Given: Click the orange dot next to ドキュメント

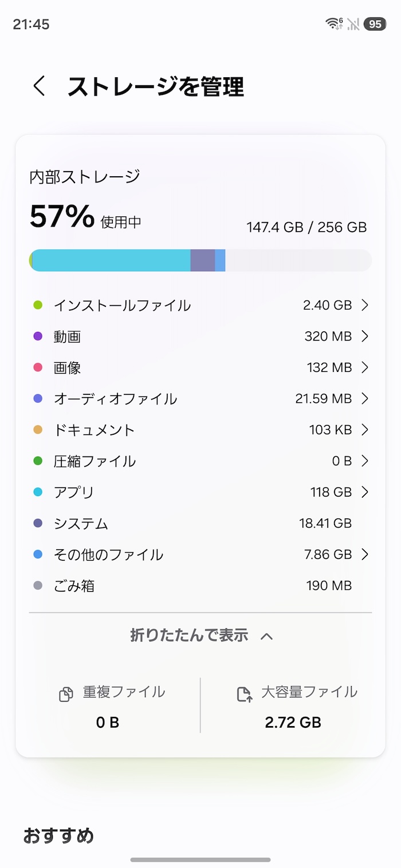Looking at the screenshot, I should click(37, 429).
